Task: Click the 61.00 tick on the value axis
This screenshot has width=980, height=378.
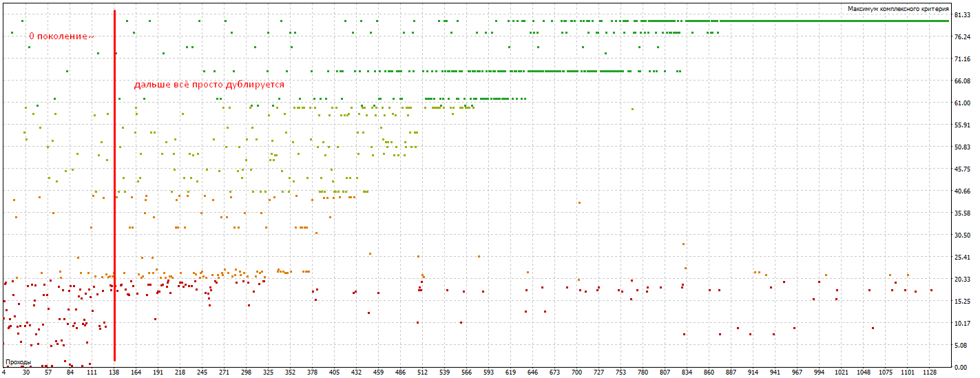Action: [962, 103]
